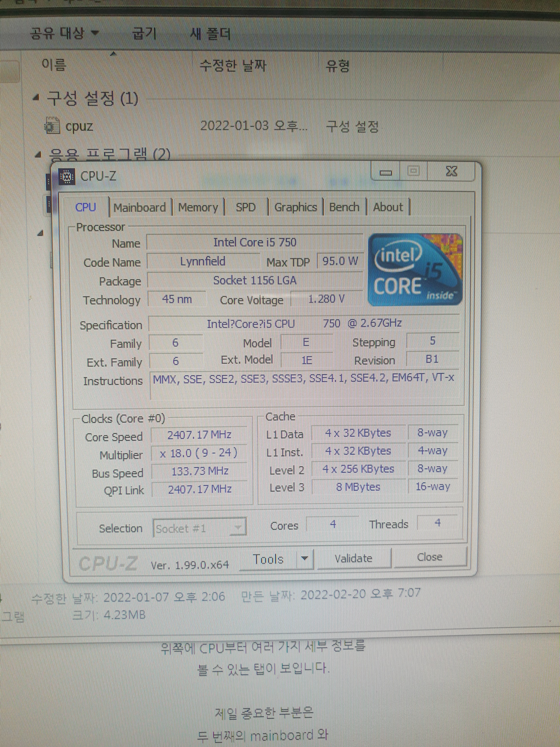Click the Ext. Model value 1E
Image resolution: width=560 pixels, height=747 pixels.
307,360
